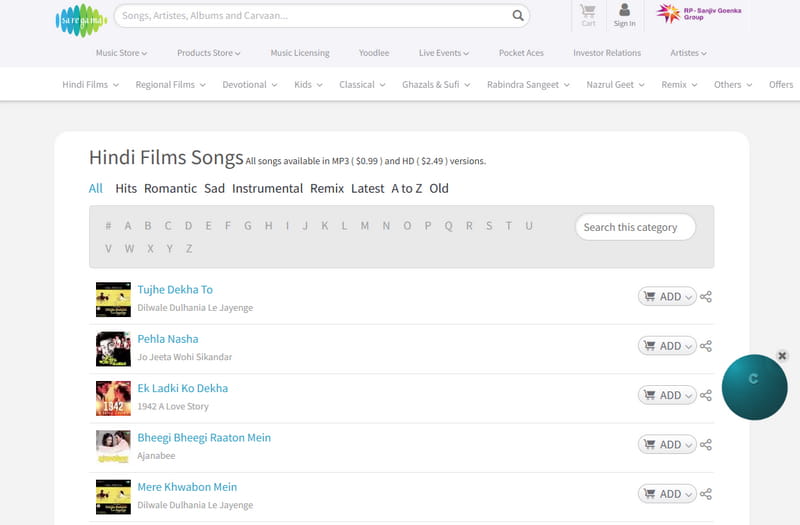This screenshot has width=800, height=525.
Task: Open the 1942 A Love Story album thumbnail
Action: point(113,398)
